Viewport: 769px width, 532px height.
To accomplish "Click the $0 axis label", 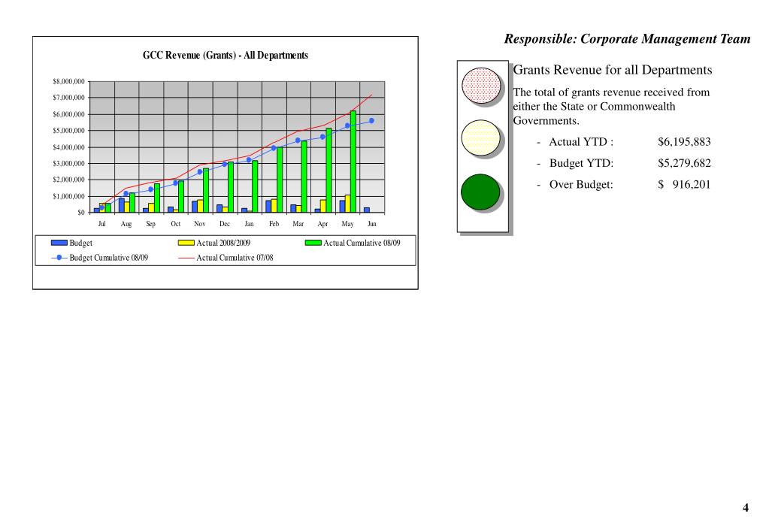I will click(x=81, y=213).
